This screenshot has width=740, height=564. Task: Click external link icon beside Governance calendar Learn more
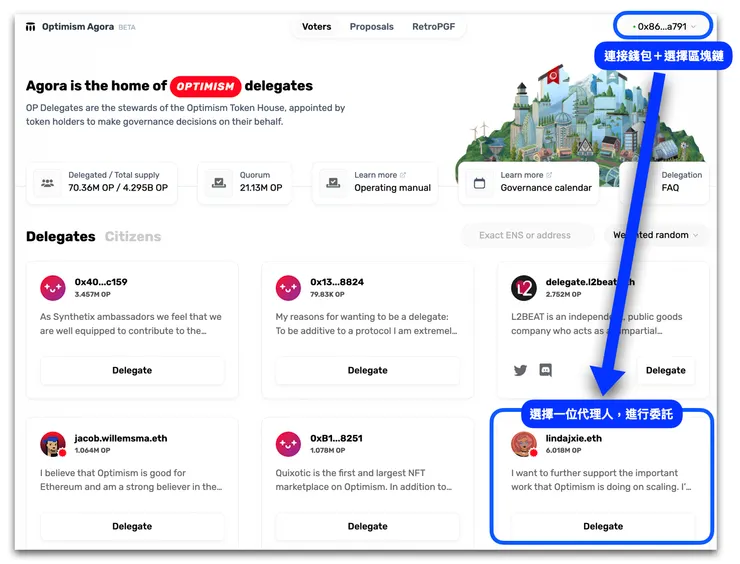(x=549, y=175)
